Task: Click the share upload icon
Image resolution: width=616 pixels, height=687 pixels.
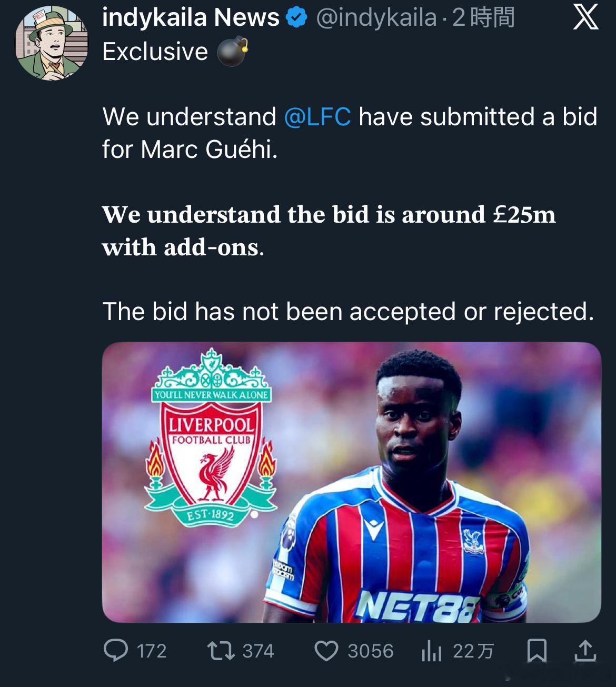Action: (x=584, y=651)
